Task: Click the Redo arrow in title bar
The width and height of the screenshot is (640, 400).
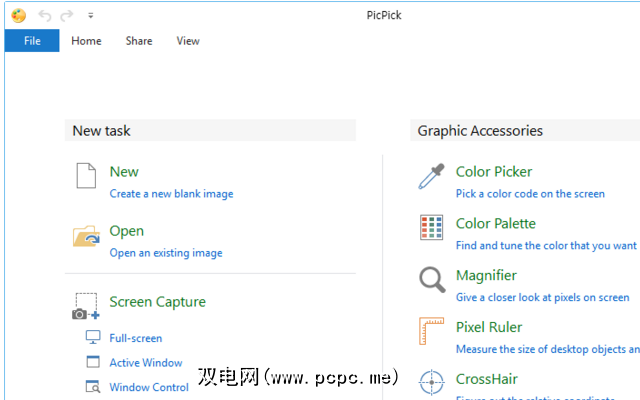Action: point(67,15)
